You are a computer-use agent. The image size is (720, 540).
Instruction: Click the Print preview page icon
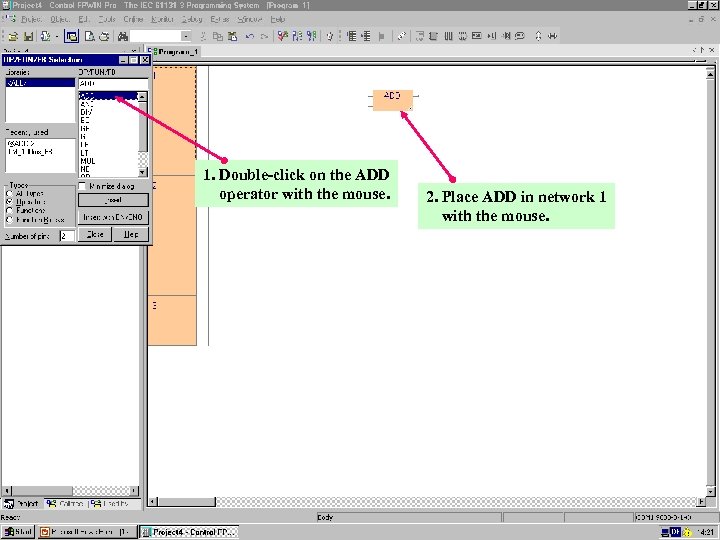90,36
